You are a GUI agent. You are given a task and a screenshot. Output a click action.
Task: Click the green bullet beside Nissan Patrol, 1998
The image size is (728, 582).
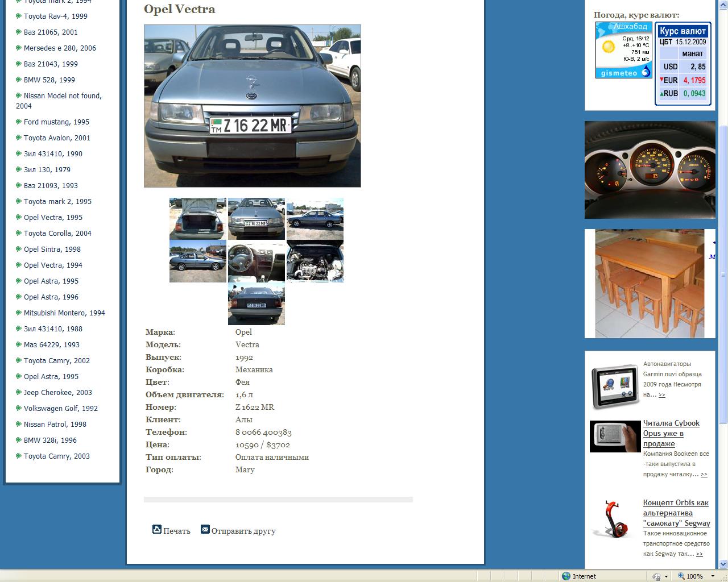coord(19,424)
